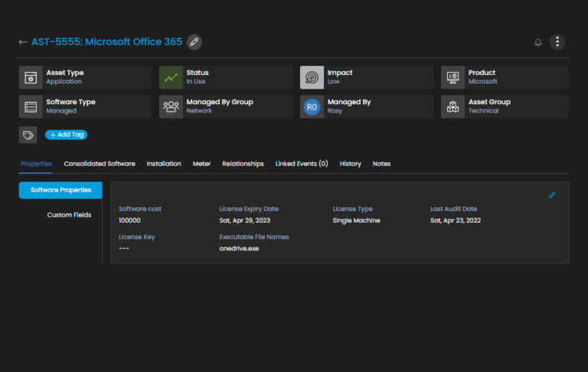Select the Custom Fields section

(69, 215)
